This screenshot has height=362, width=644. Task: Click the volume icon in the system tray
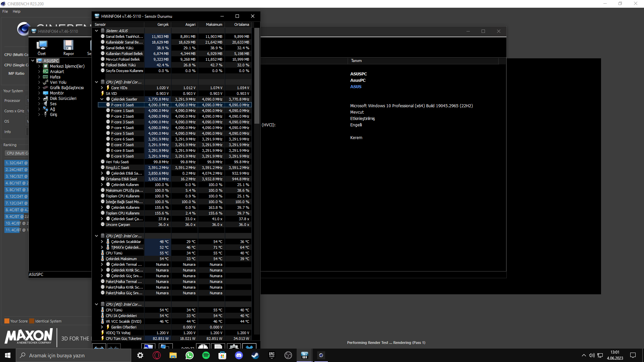(x=592, y=355)
